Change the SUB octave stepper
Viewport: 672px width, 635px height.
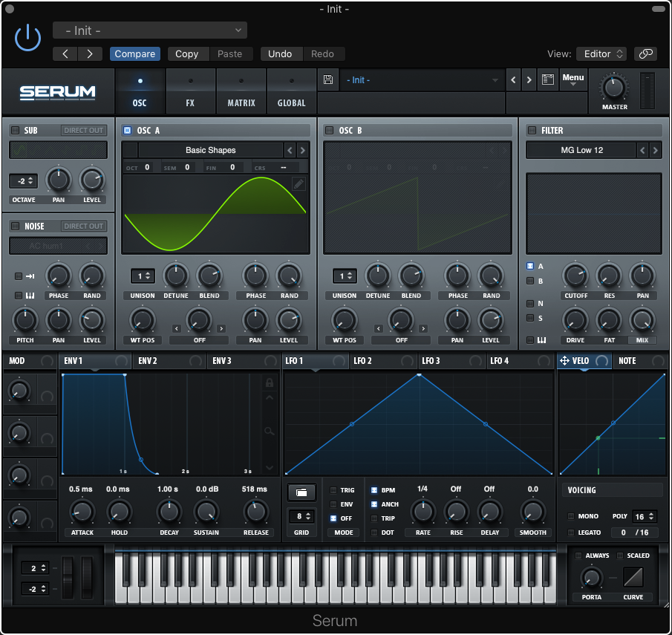[x=24, y=181]
